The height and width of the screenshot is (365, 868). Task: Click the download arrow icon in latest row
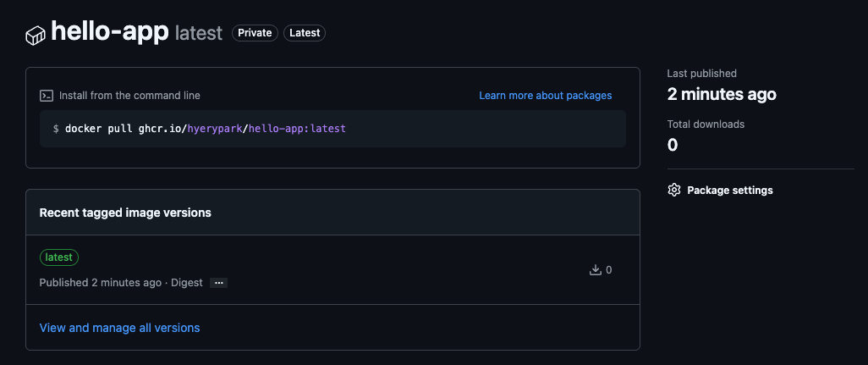point(595,270)
